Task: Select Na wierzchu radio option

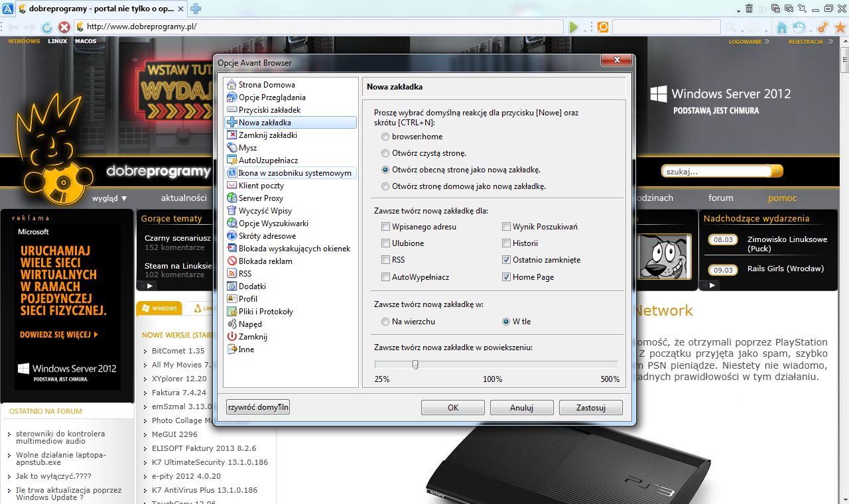Action: 385,322
